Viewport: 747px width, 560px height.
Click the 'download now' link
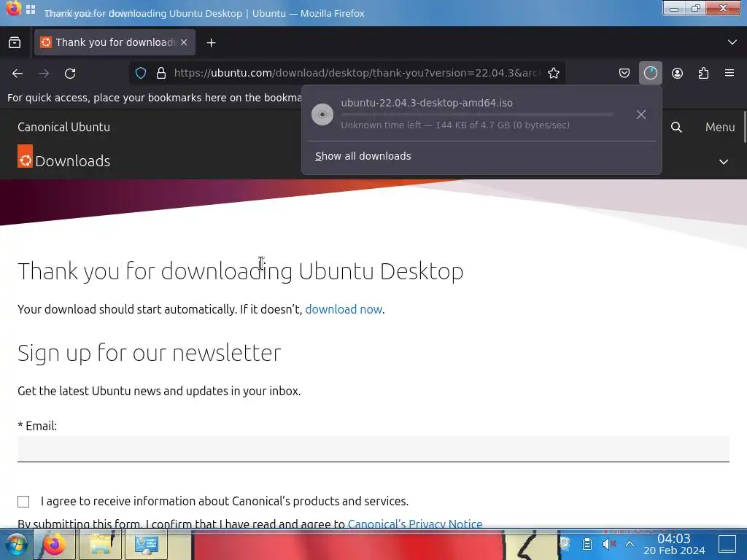[344, 309]
